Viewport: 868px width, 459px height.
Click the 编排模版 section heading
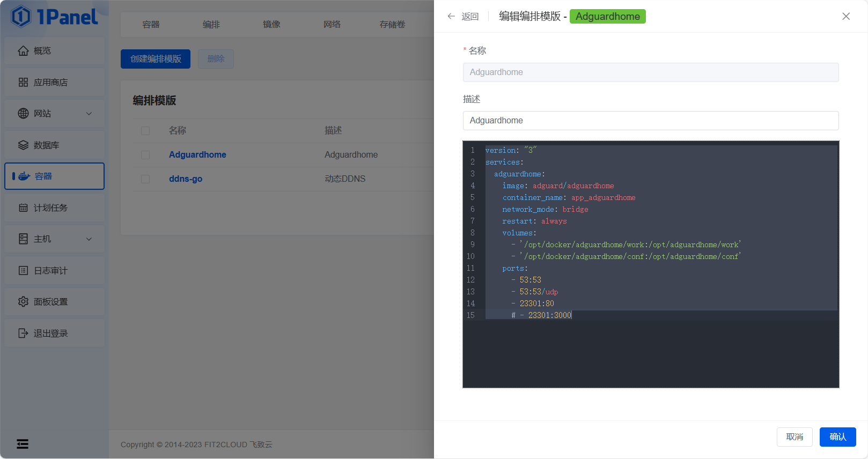tap(155, 100)
